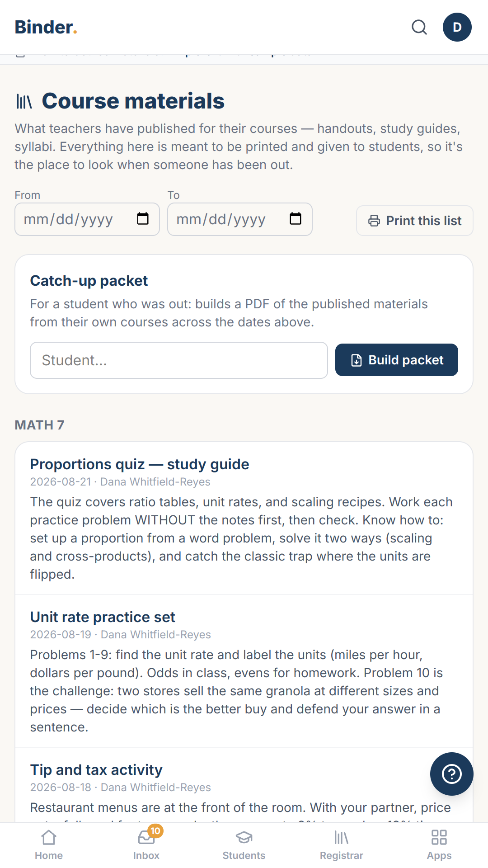Open the From date calendar picker icon

coord(143,219)
